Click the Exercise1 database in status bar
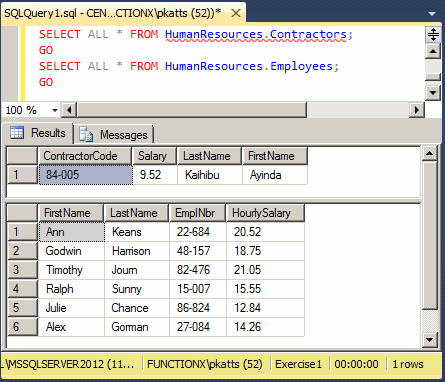The width and height of the screenshot is (445, 382). (x=299, y=364)
